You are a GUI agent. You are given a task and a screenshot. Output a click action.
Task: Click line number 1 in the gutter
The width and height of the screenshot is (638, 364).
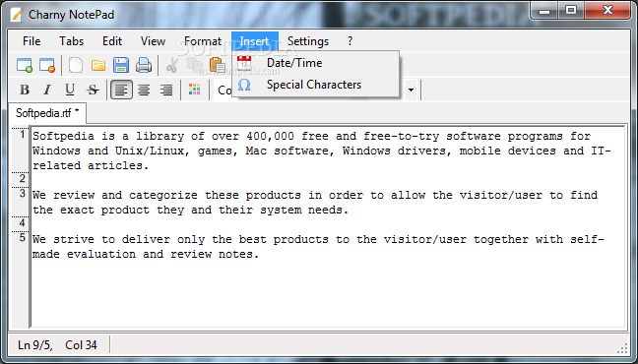pos(23,135)
